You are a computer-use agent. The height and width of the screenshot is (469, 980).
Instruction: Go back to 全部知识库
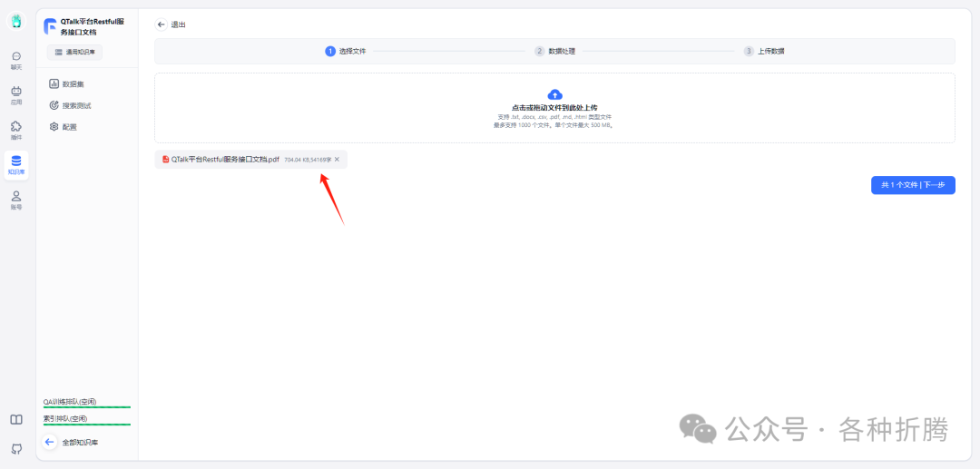pyautogui.click(x=80, y=442)
